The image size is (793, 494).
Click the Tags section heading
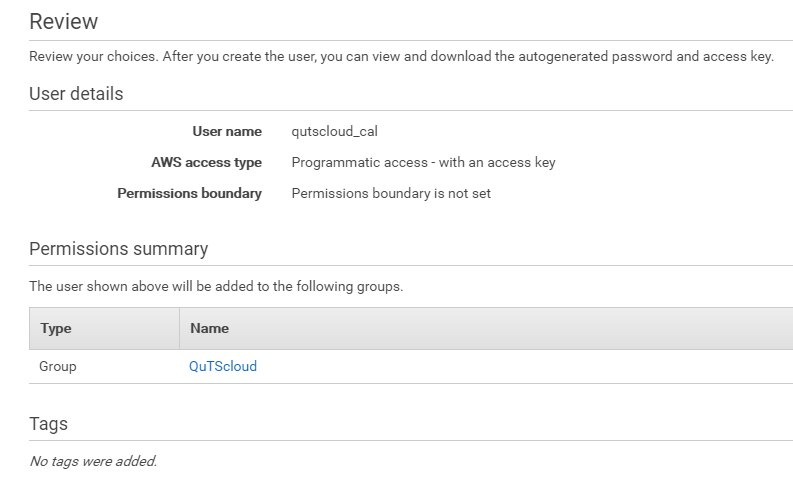[x=48, y=424]
